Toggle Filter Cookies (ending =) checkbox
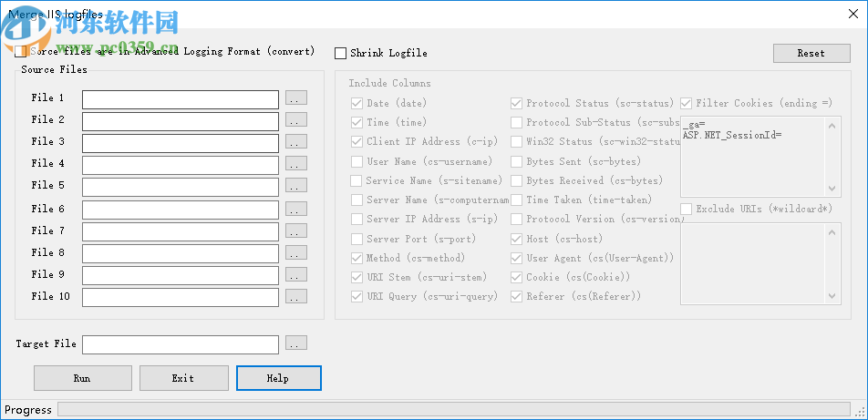868x420 pixels. [x=687, y=104]
